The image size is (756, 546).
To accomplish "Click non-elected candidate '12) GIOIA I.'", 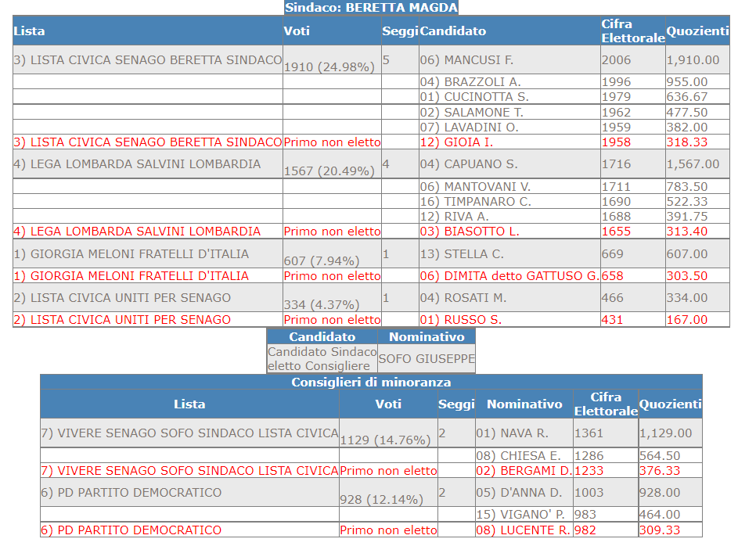I will pos(456,142).
